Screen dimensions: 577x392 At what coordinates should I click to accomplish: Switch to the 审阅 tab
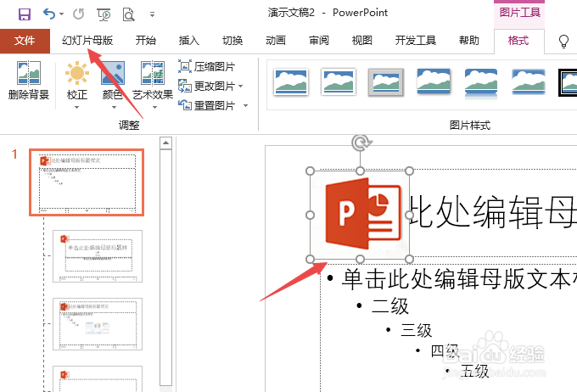click(x=319, y=41)
